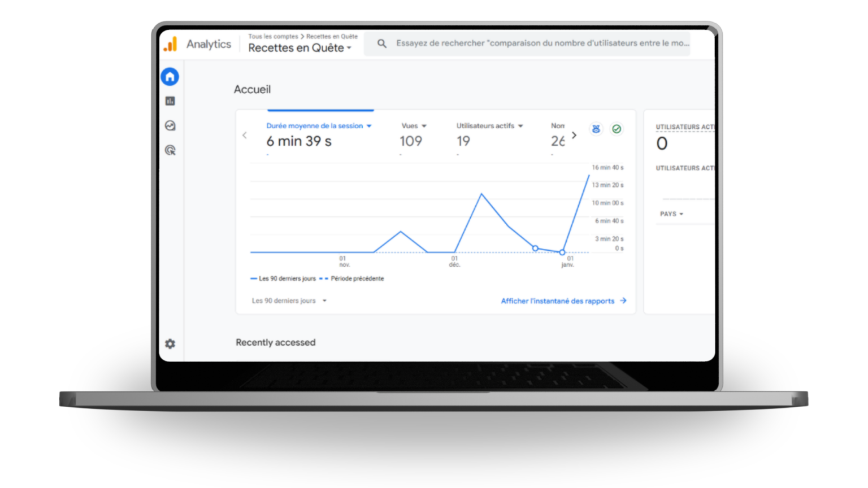Select the Utilisateurs actifs metric tab
The width and height of the screenshot is (868, 488).
coord(489,126)
